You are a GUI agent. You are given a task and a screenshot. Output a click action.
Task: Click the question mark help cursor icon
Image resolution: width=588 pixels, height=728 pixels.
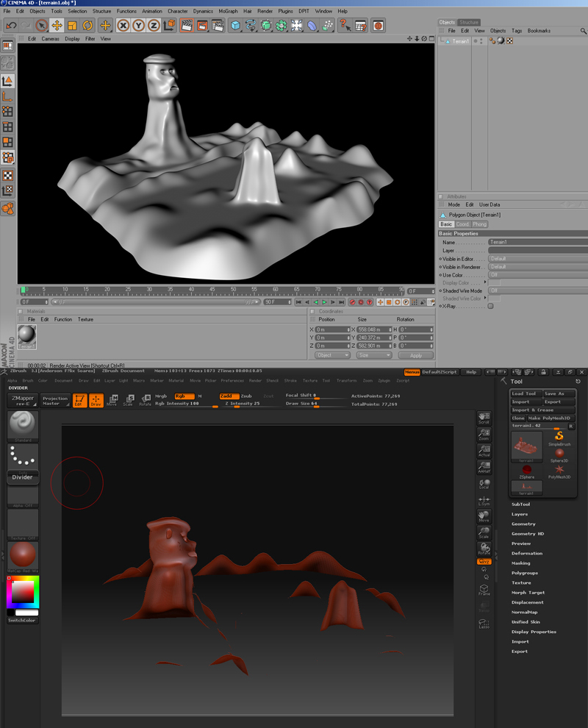(x=345, y=25)
